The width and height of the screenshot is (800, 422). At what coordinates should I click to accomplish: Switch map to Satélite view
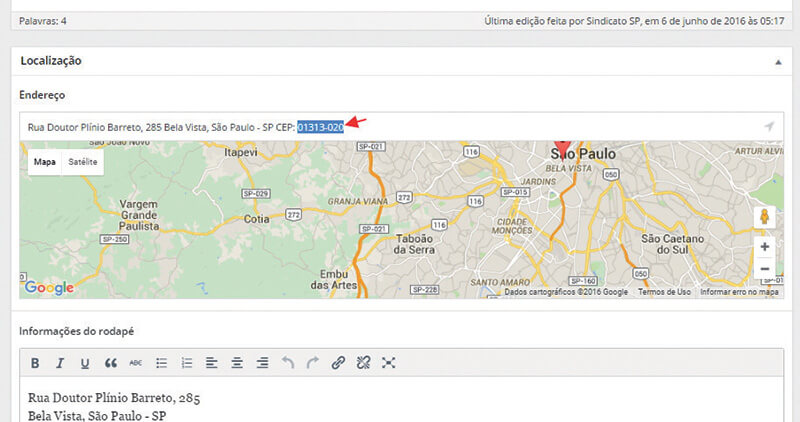tap(83, 161)
